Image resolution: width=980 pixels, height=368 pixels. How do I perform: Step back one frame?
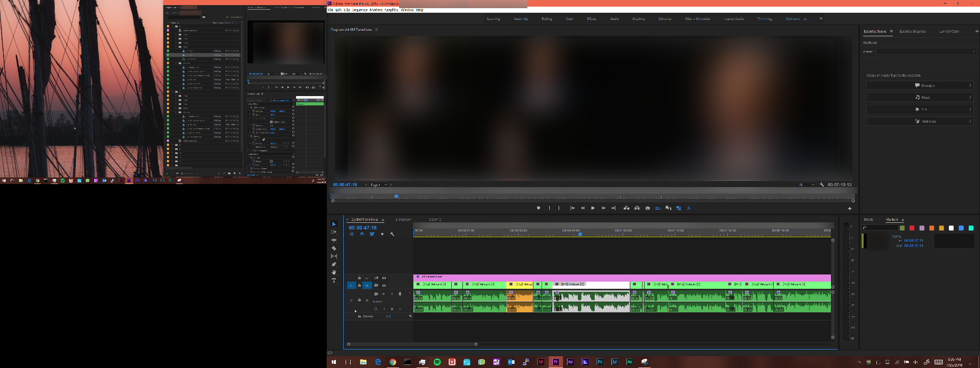[x=582, y=208]
